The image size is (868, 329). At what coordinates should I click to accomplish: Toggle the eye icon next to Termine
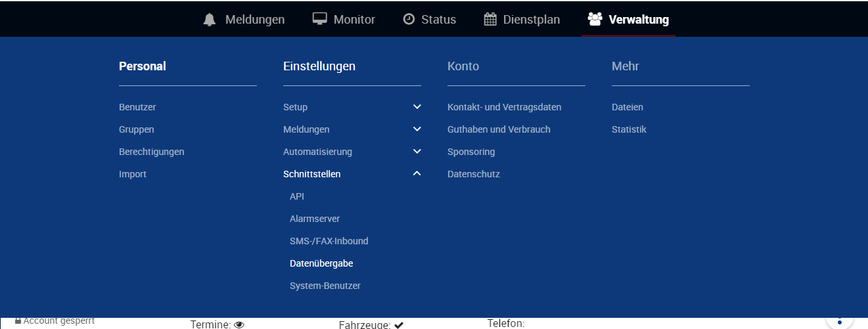239,324
